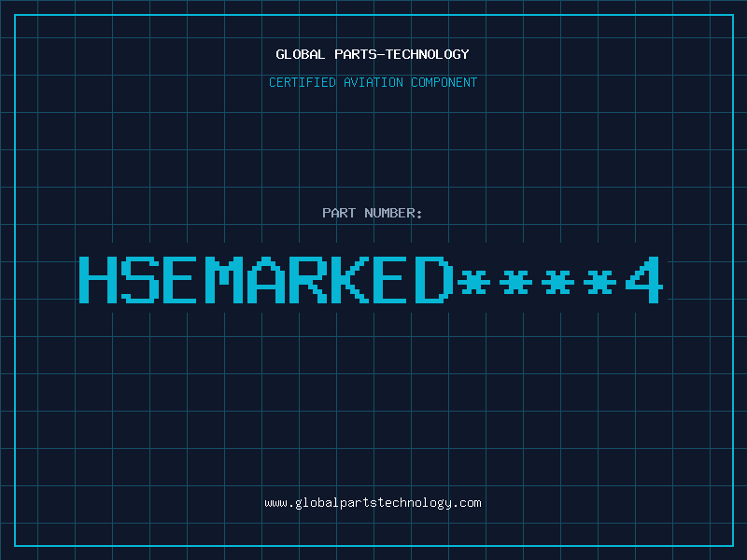This screenshot has height=560, width=747.
Task: Click the HSEMARKED****4 part number
Action: click(371, 279)
